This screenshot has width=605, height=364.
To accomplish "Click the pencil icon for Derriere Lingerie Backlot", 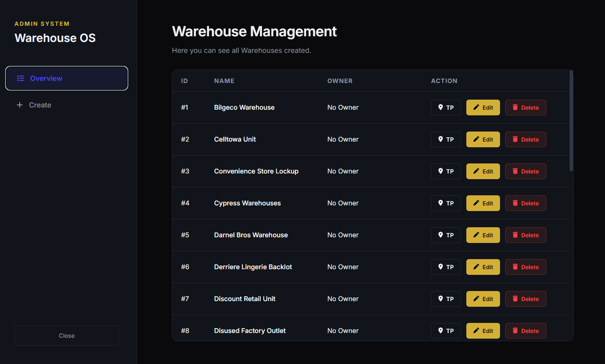I will pyautogui.click(x=476, y=267).
